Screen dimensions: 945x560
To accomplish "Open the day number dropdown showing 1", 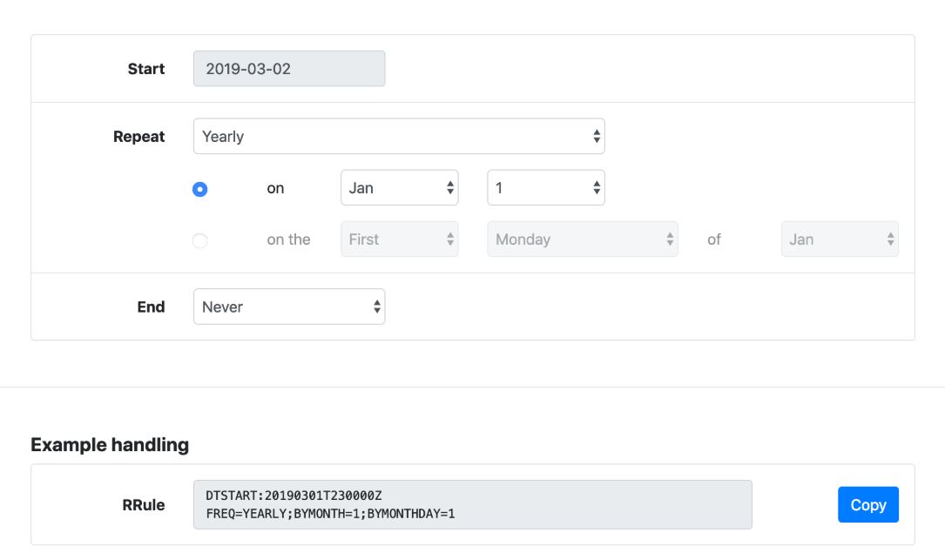I will 545,188.
